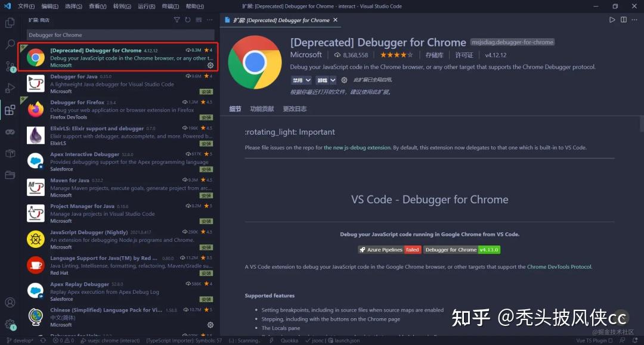The width and height of the screenshot is (644, 345).
Task: Switch to Feature Contributions (功能贡献) tab
Action: pyautogui.click(x=262, y=108)
